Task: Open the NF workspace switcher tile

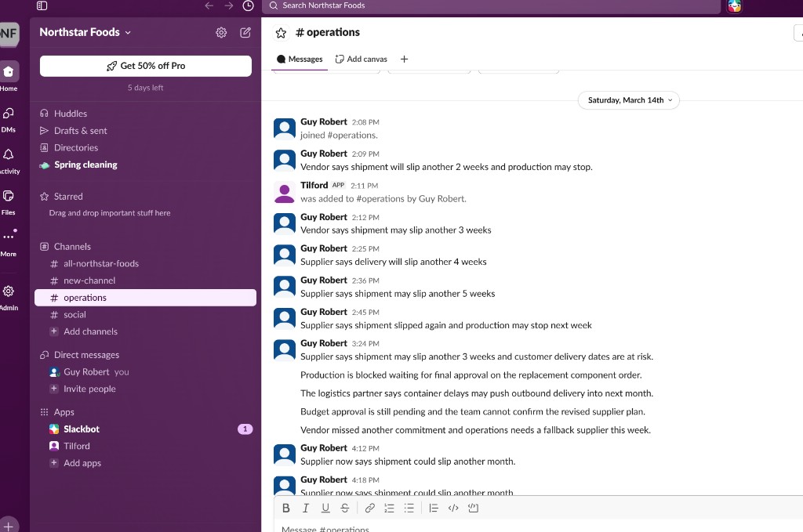Action: (x=9, y=34)
